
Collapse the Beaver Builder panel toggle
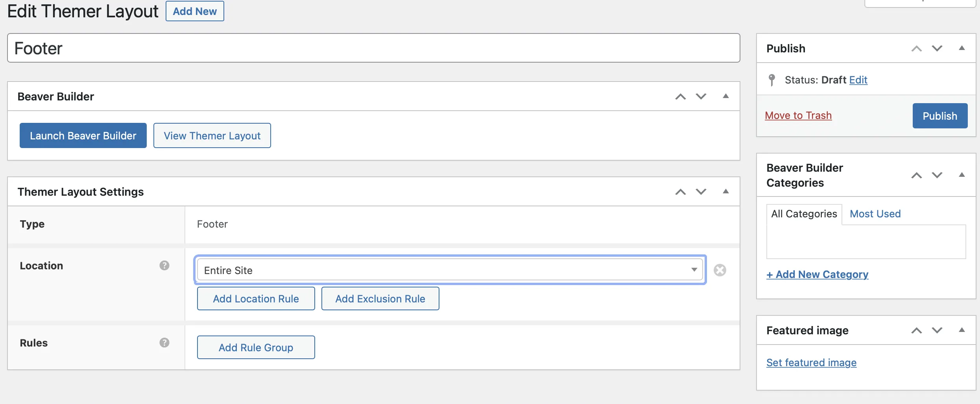click(726, 96)
